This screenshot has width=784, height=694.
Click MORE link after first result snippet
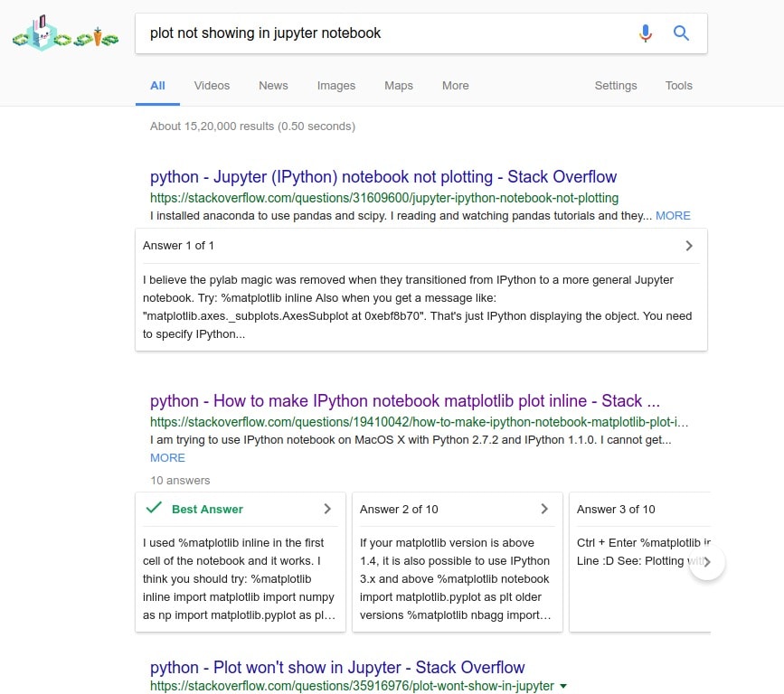[673, 216]
